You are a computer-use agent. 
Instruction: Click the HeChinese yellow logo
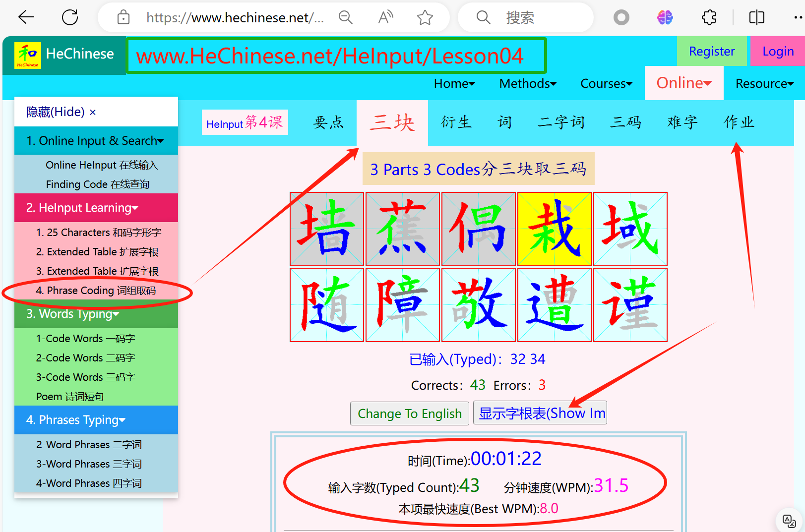[x=28, y=55]
